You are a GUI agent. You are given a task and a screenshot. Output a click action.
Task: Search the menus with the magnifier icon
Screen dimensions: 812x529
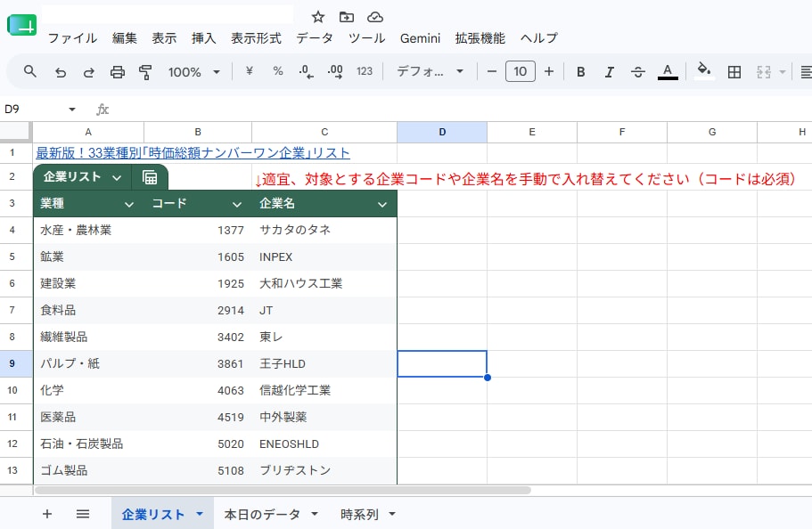(30, 71)
